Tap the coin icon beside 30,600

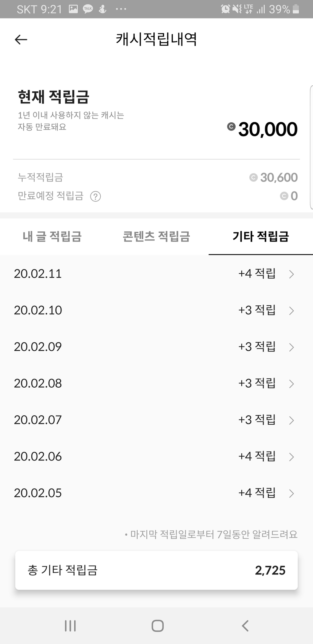tap(253, 177)
